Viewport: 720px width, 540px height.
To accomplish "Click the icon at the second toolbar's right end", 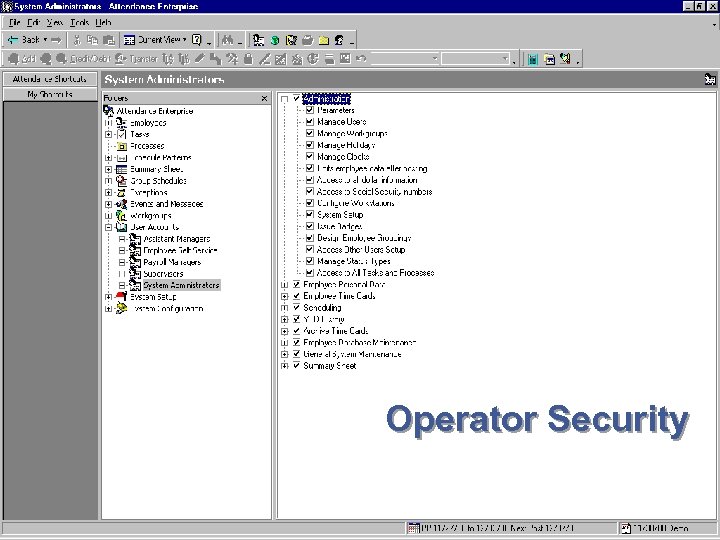I will 565,59.
